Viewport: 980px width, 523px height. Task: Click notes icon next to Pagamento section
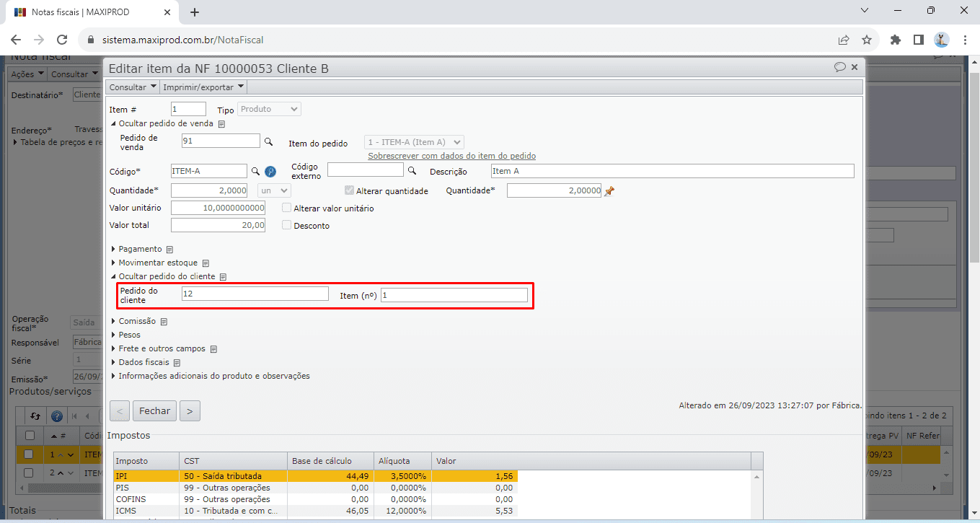point(169,250)
